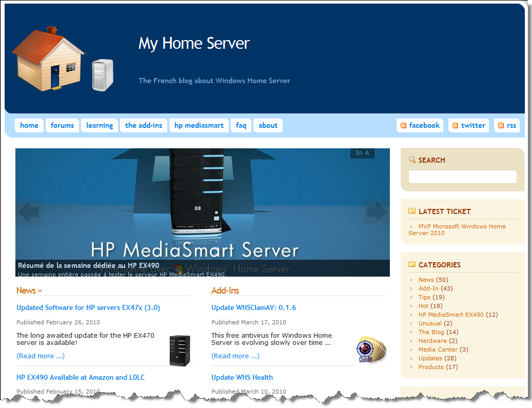
Task: Click the RSS icon beside twitter
Action: pyautogui.click(x=456, y=126)
